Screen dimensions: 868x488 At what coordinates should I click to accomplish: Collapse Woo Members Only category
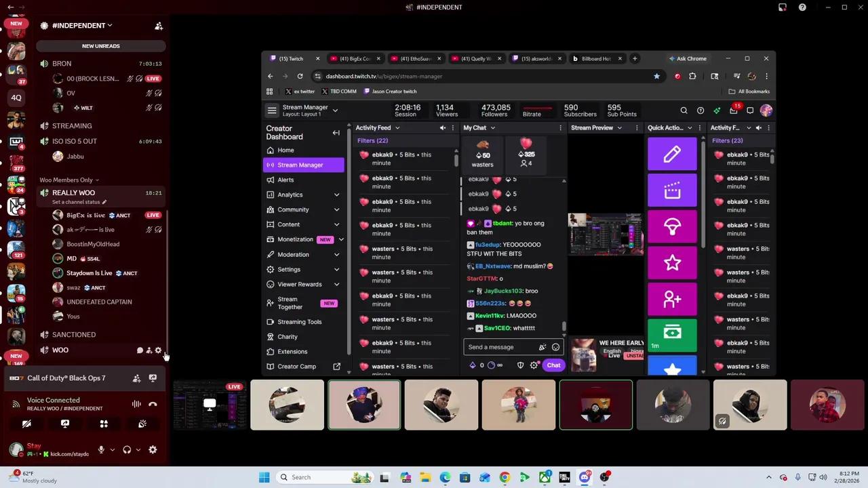click(x=69, y=180)
